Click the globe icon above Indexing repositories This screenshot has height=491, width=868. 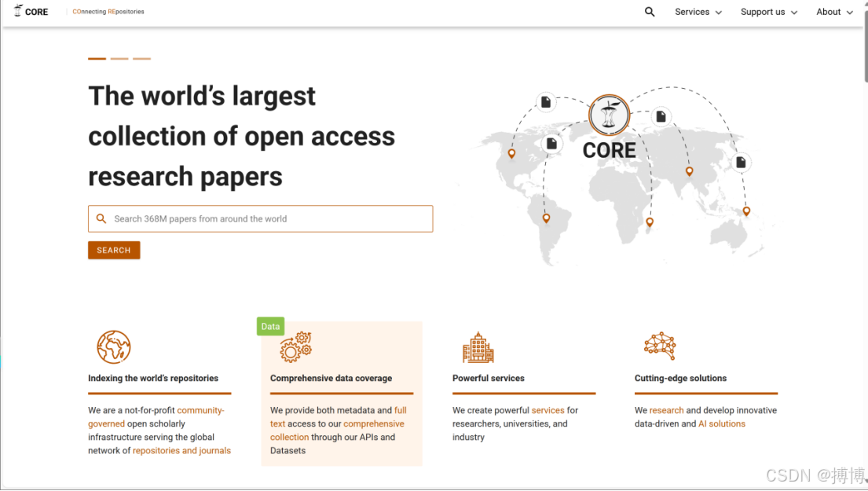click(x=113, y=347)
